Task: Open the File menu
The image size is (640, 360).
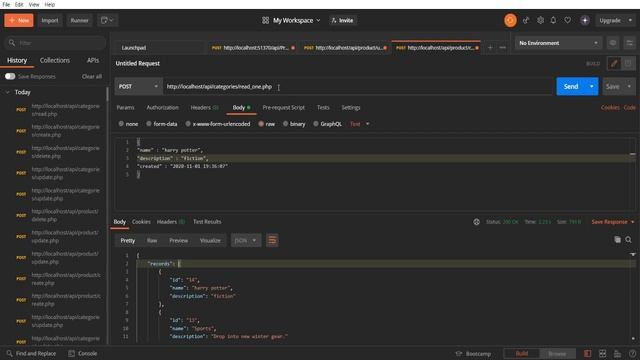Action: [6, 4]
